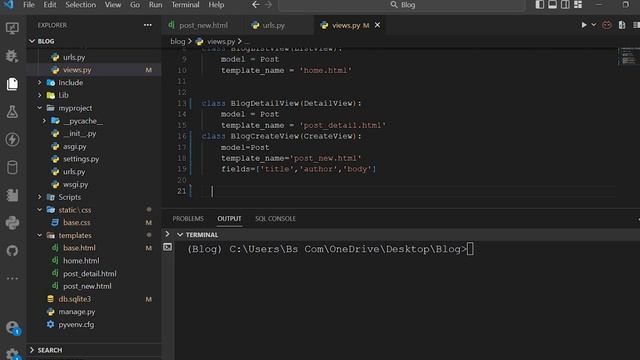Customize layout button
Screen dimensions: 640x360
coord(578,4)
